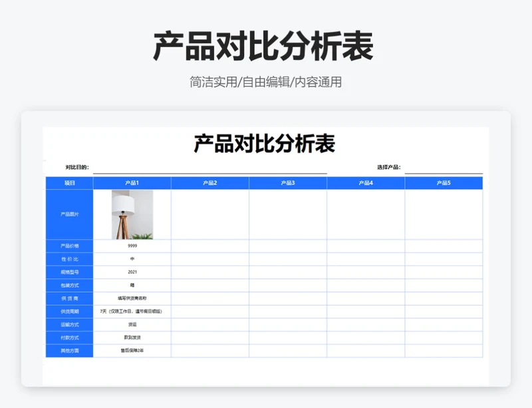Click the cell 填写供货商名称
The image size is (532, 408).
132,298
